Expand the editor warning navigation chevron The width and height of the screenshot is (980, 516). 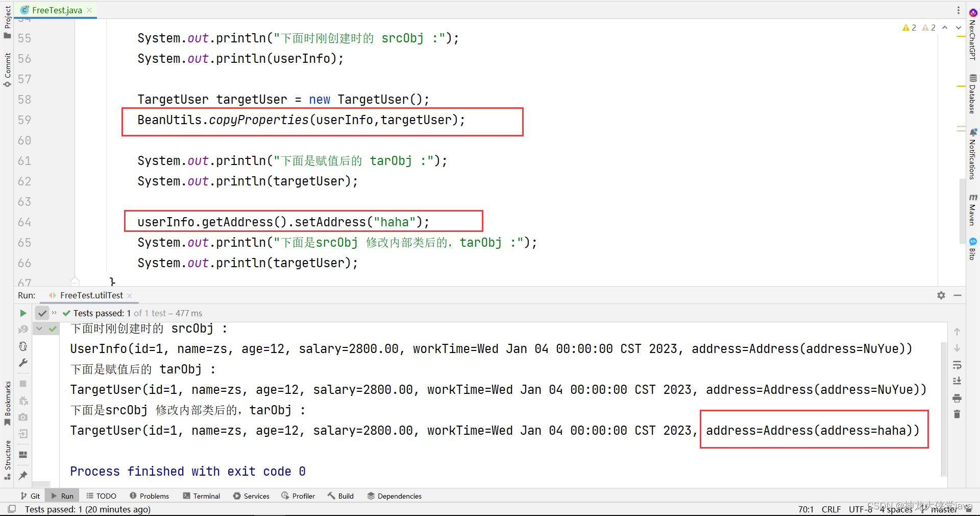(958, 28)
